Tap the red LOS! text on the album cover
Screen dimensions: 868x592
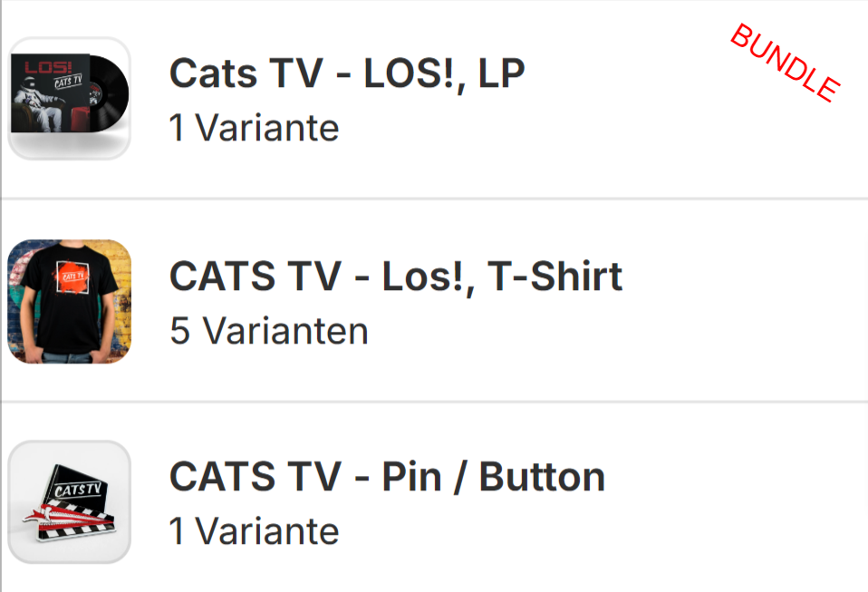click(38, 66)
